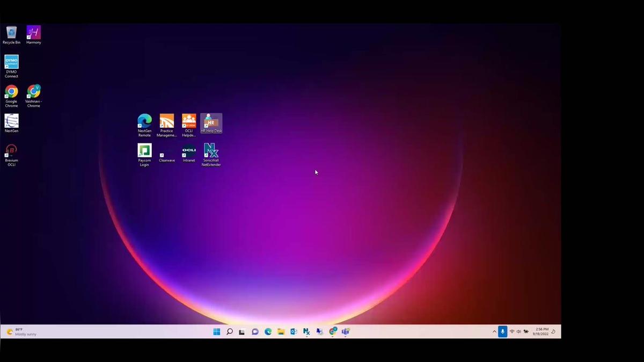Open the NextGen Remote Edge shortcut
644x362 pixels.
[x=144, y=121]
